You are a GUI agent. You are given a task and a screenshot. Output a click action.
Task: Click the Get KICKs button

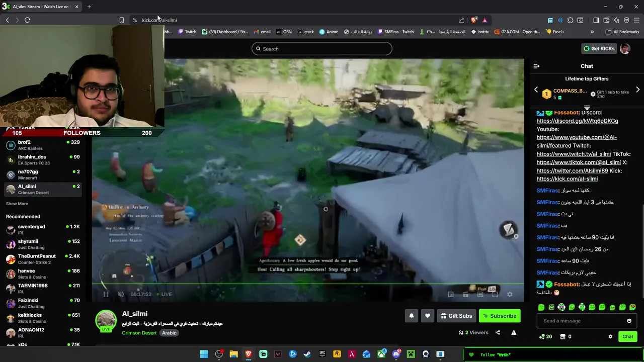(599, 49)
